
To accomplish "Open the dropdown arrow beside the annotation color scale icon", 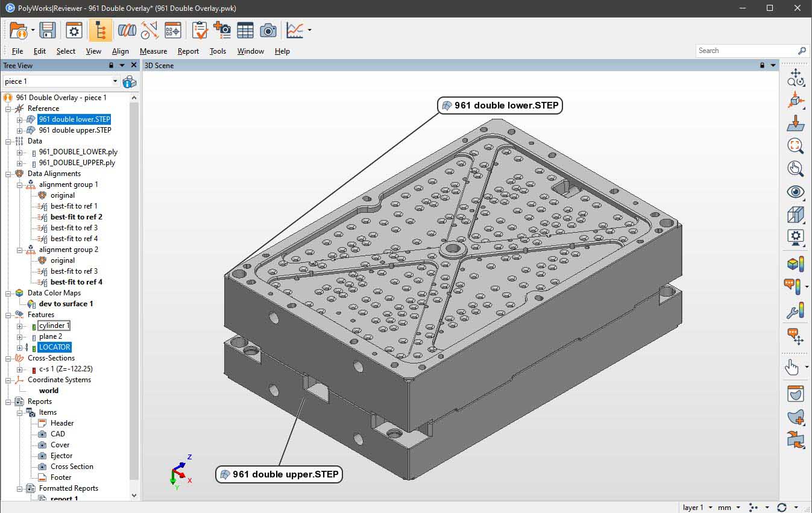I will click(x=807, y=286).
